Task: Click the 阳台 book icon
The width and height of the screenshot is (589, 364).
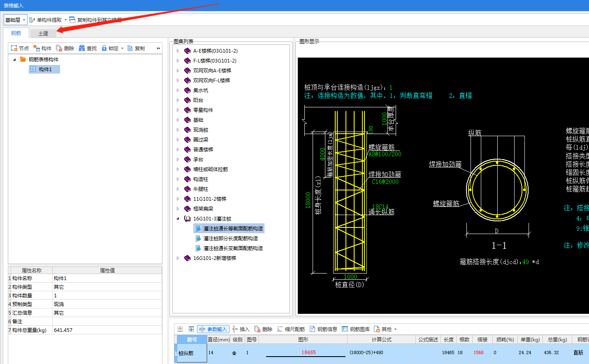Action: click(188, 100)
